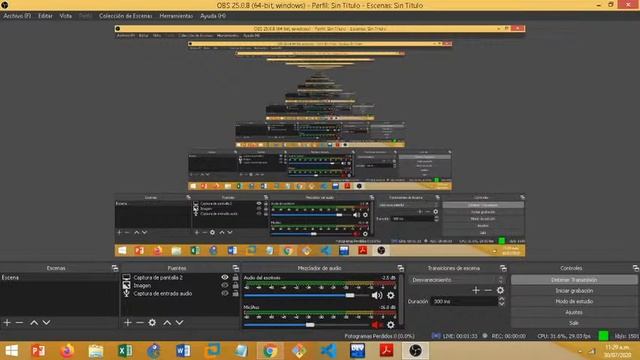This screenshot has width=640, height=360.
Task: Lock the Imagen source
Action: [x=236, y=285]
